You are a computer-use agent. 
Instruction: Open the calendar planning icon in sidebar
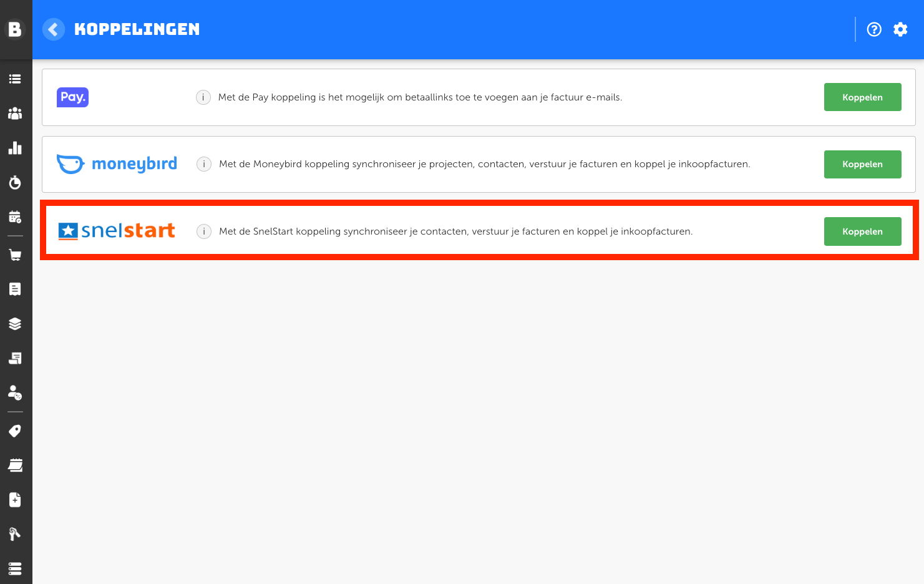[x=15, y=217]
